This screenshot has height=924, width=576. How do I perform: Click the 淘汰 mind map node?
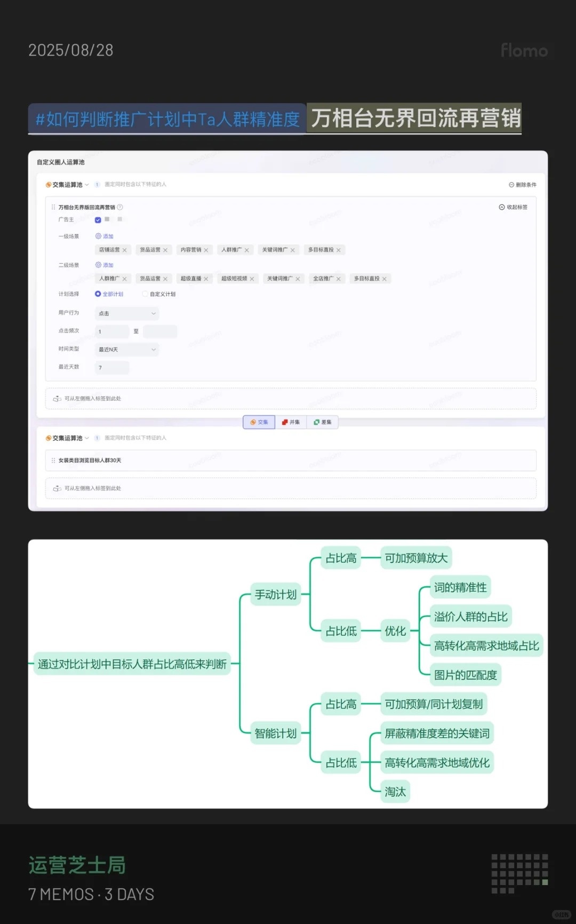pos(395,792)
